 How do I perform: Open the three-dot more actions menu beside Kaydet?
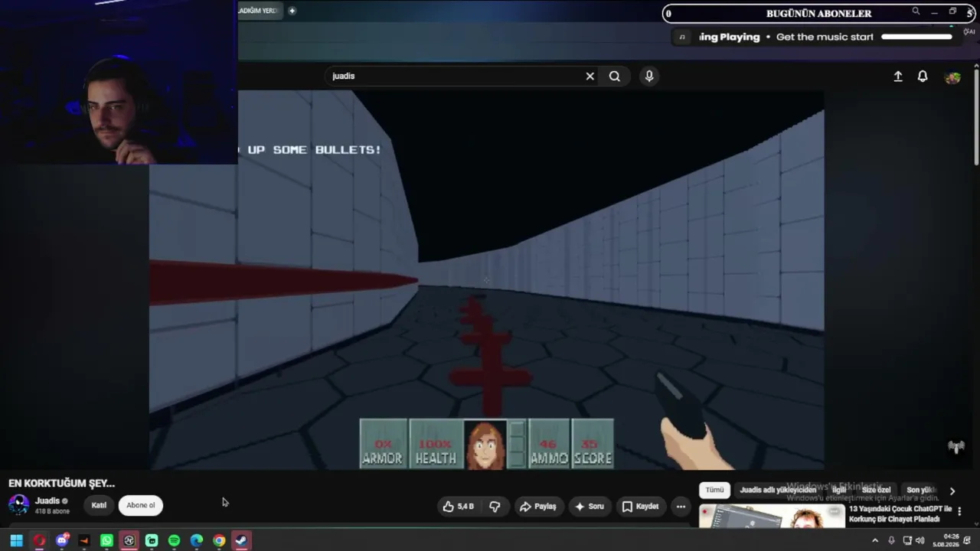681,506
